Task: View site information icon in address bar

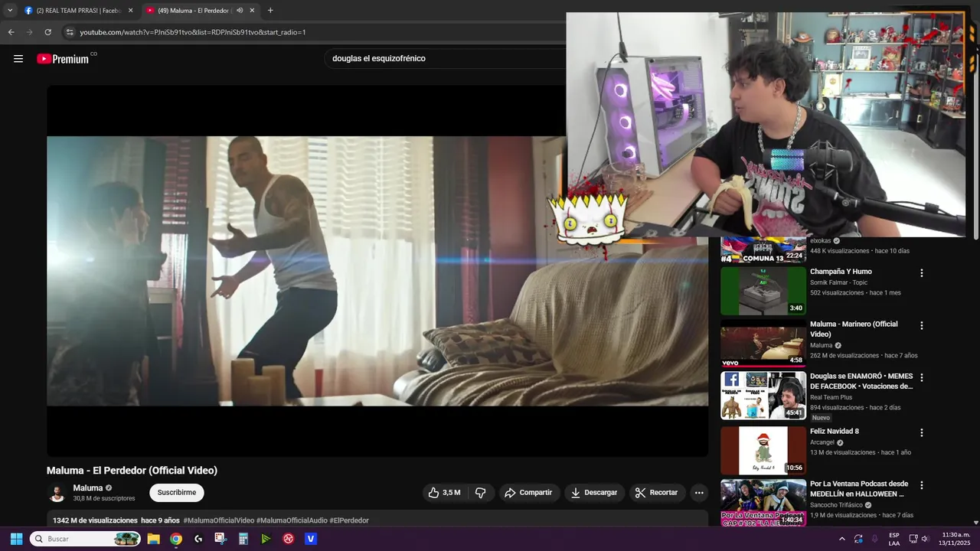Action: pyautogui.click(x=70, y=32)
